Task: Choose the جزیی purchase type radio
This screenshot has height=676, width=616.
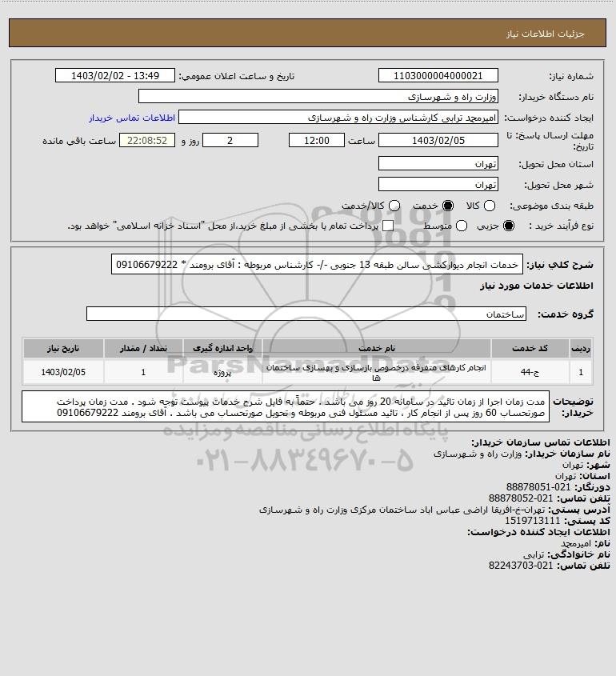Action: 509,226
